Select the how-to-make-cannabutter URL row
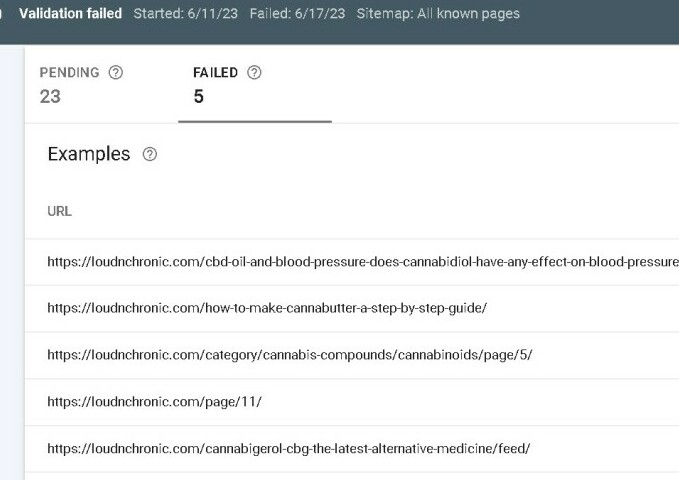Screen dimensions: 679x480 tap(266, 308)
